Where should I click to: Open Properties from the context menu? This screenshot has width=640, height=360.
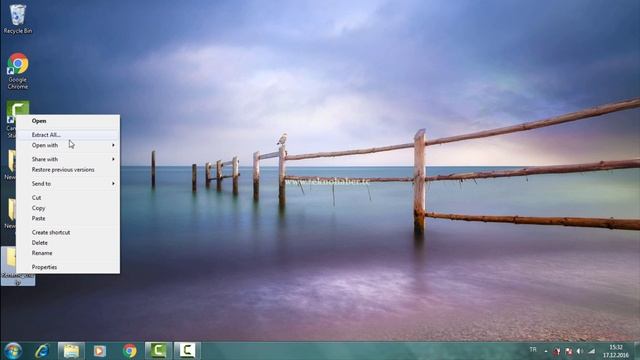click(x=68, y=267)
